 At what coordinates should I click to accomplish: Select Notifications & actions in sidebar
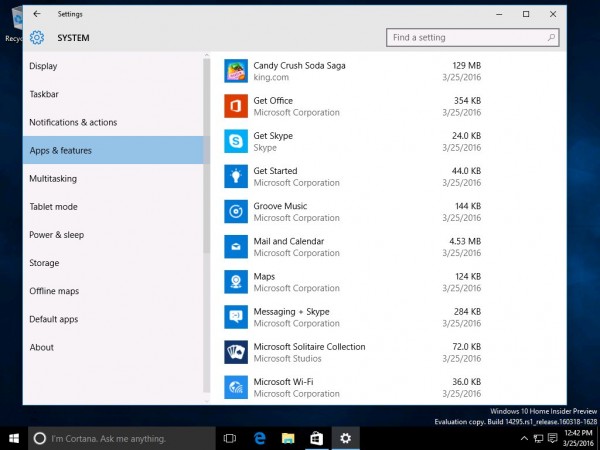(113, 122)
